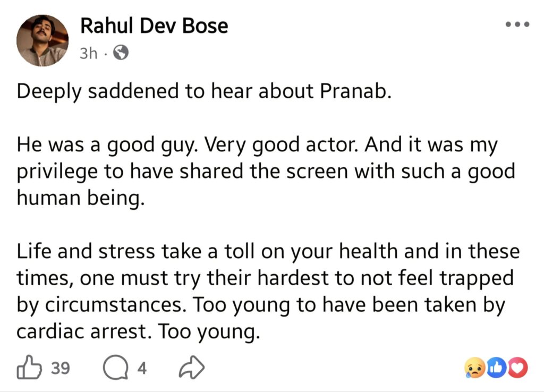Click the Rahul Dev Bose name link
The height and width of the screenshot is (392, 544).
coord(154,25)
